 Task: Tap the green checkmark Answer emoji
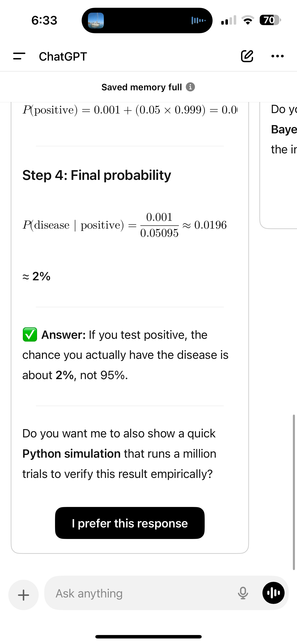click(x=30, y=334)
